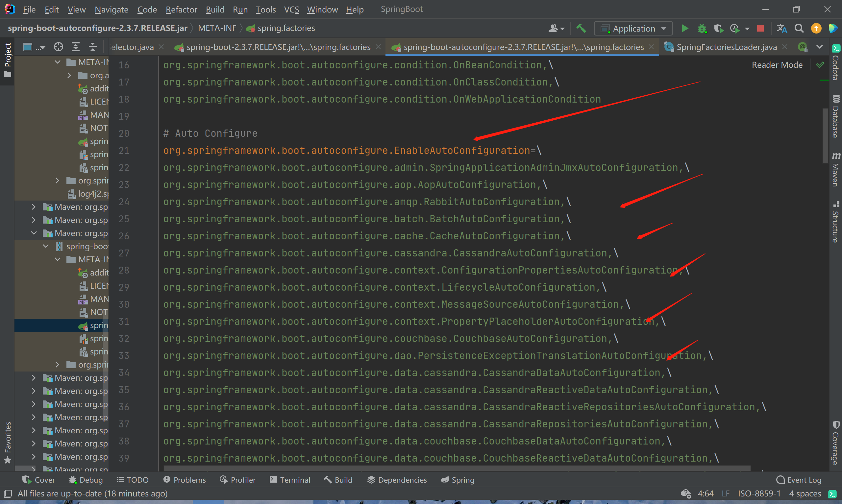Image resolution: width=842 pixels, height=504 pixels.
Task: Click the editor horizontal scrollbar
Action: [457, 468]
